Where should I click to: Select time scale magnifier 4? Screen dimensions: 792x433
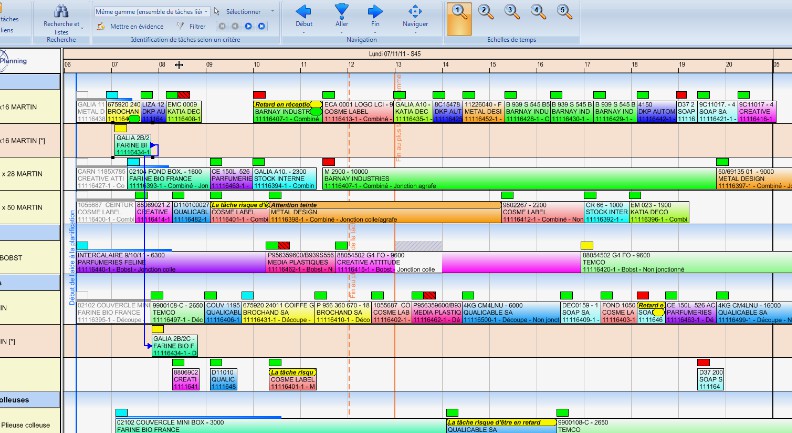pyautogui.click(x=538, y=12)
